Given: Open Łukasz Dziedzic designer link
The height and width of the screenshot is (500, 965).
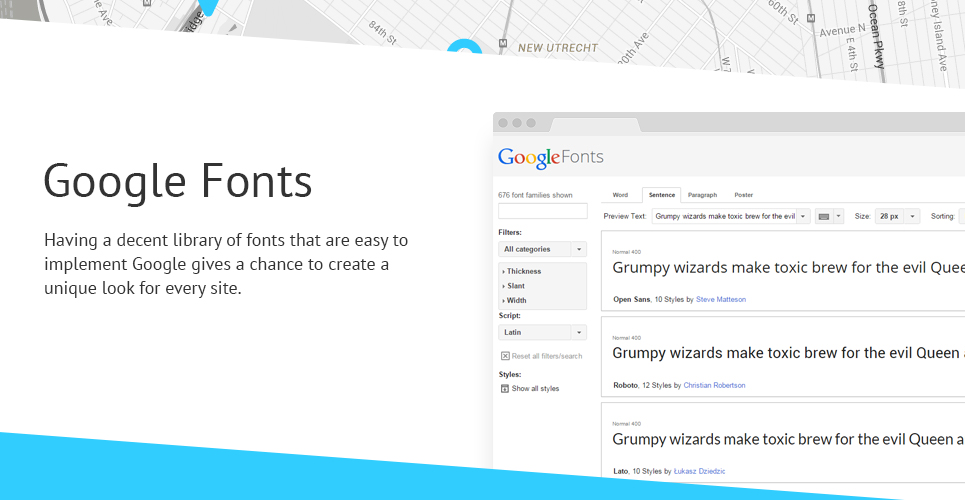Looking at the screenshot, I should pyautogui.click(x=699, y=471).
